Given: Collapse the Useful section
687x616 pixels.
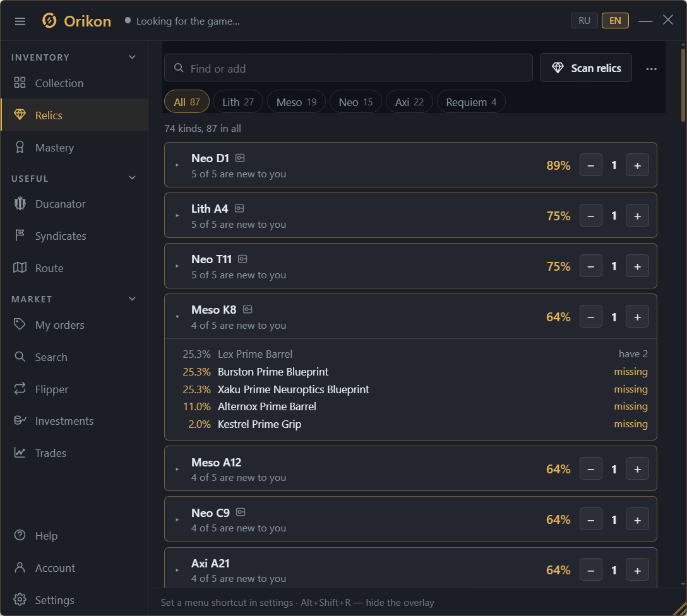Looking at the screenshot, I should click(x=133, y=178).
